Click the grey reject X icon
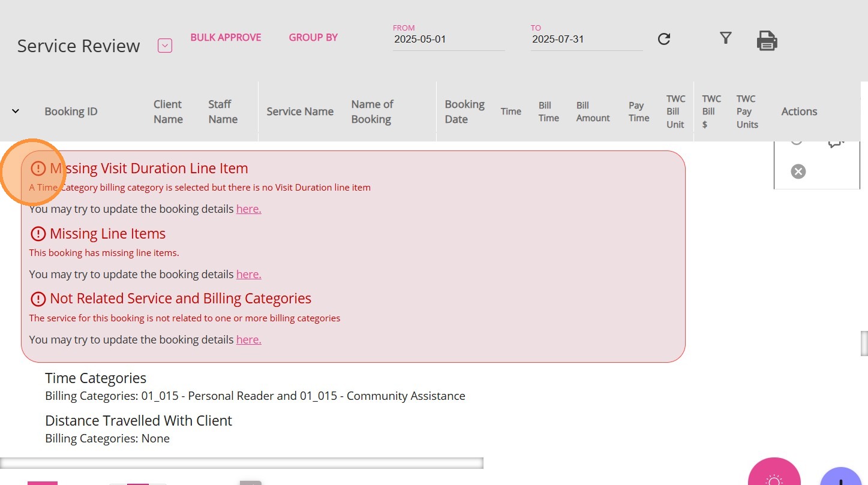 pos(798,172)
